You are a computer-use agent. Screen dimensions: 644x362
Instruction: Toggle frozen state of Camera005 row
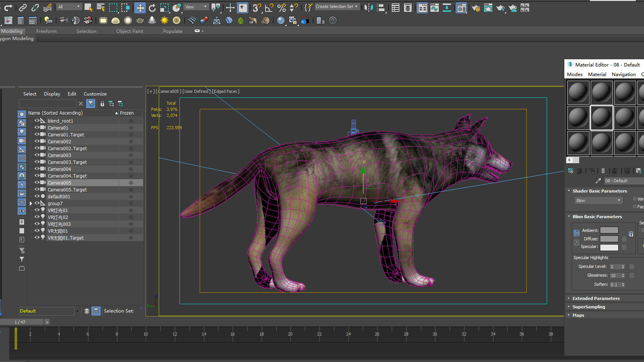131,183
